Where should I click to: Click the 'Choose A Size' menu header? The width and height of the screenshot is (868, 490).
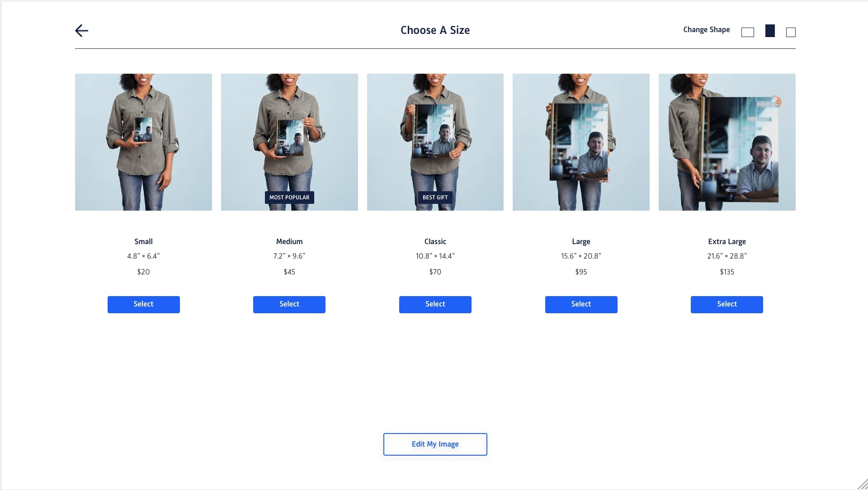[434, 30]
